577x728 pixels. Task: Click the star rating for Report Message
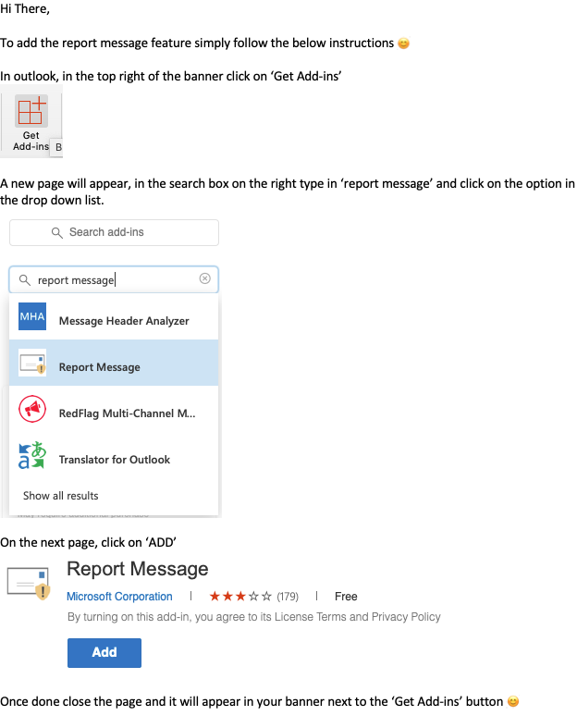coord(240,596)
